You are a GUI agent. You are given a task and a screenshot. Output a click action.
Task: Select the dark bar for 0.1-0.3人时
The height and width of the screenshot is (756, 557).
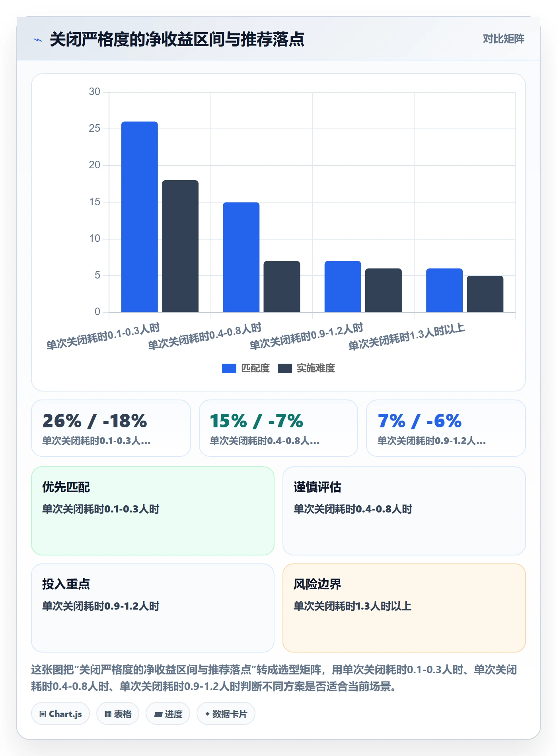click(x=180, y=246)
